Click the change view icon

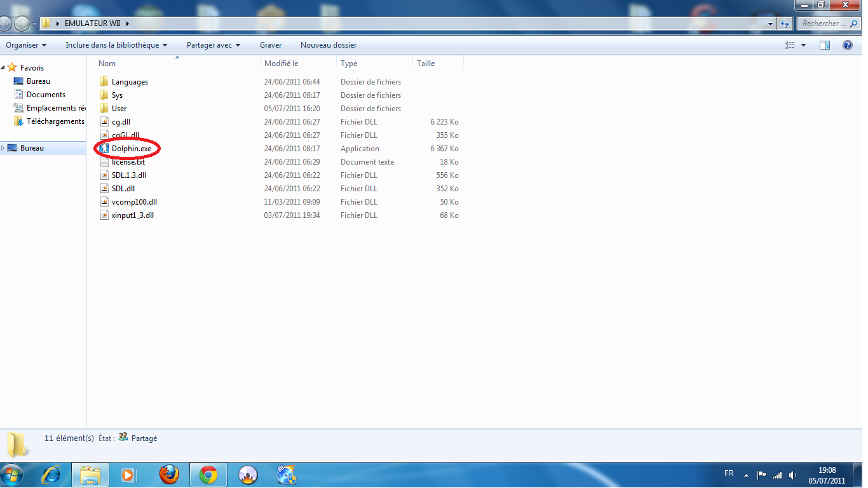(790, 45)
